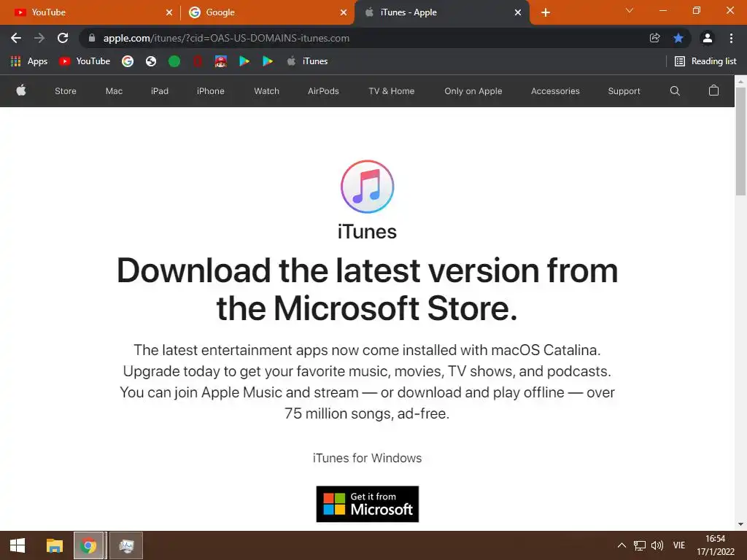Open Google G bookmark icon
Screen dimensions: 747x560
click(x=127, y=61)
